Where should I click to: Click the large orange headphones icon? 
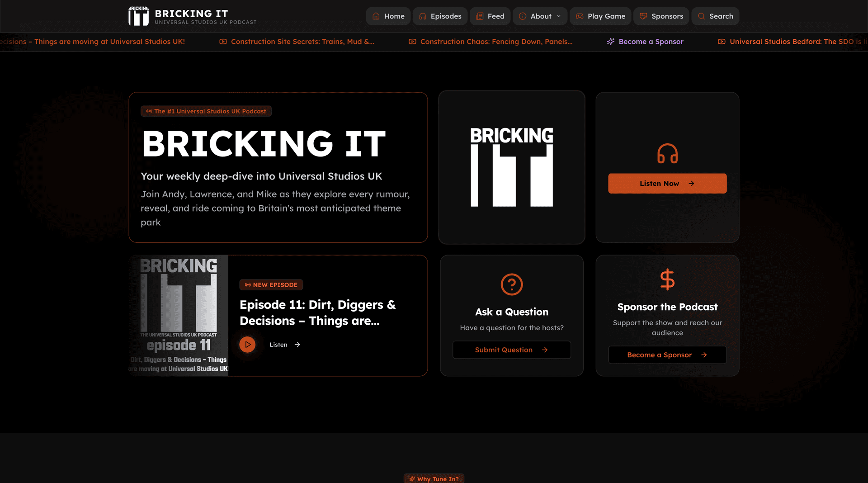[667, 153]
